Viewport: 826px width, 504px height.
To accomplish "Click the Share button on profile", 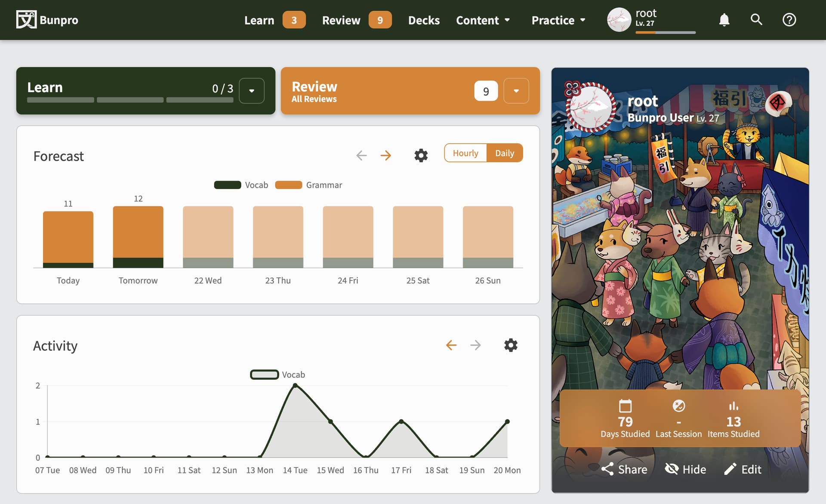I will coord(624,469).
